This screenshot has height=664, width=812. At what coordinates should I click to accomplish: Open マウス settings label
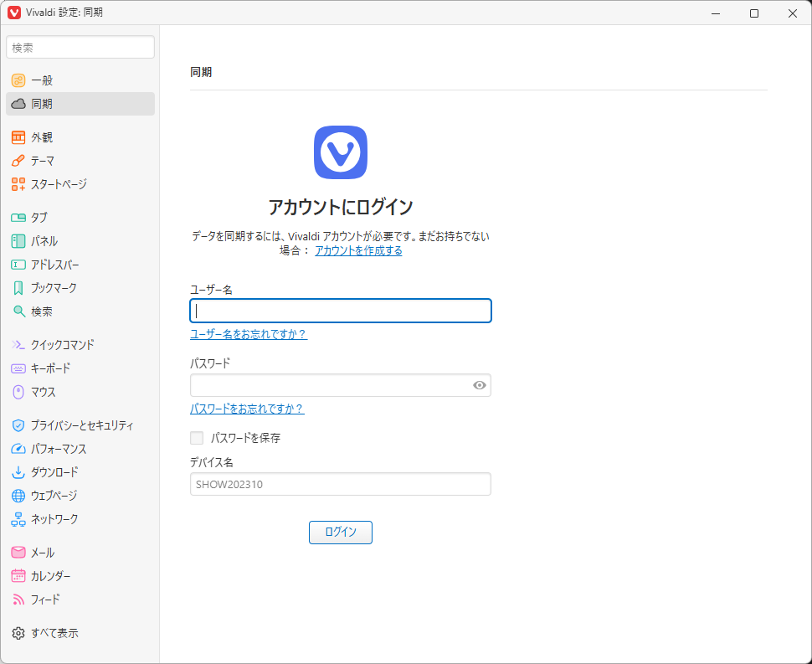tap(43, 392)
